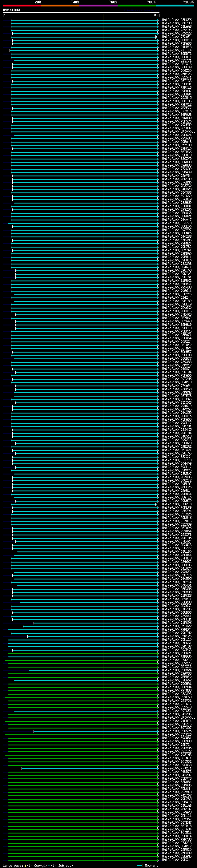Open the UniRef100_Q8S4X5 entry
The width and height of the screenshot is (197, 868).
tap(177, 430)
